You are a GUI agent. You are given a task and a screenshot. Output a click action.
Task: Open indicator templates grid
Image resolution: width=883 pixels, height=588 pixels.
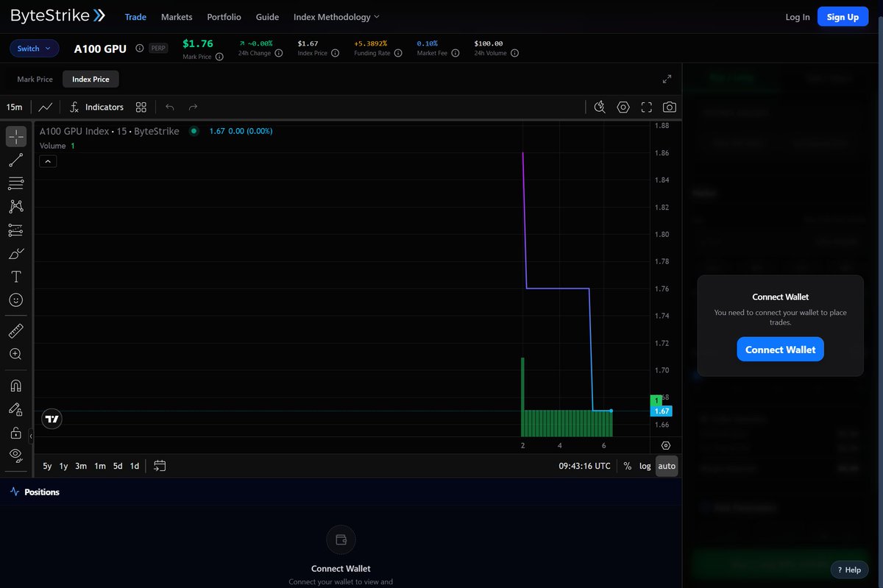click(141, 107)
